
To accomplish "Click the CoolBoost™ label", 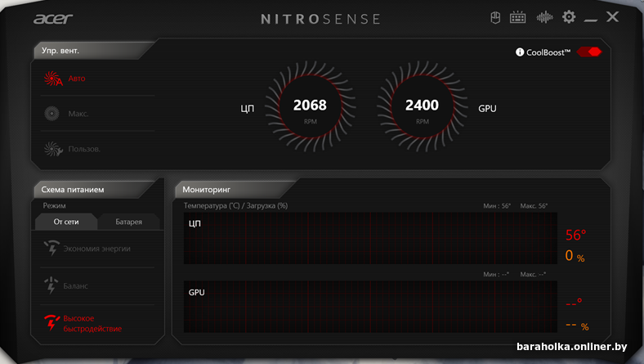I will [548, 52].
